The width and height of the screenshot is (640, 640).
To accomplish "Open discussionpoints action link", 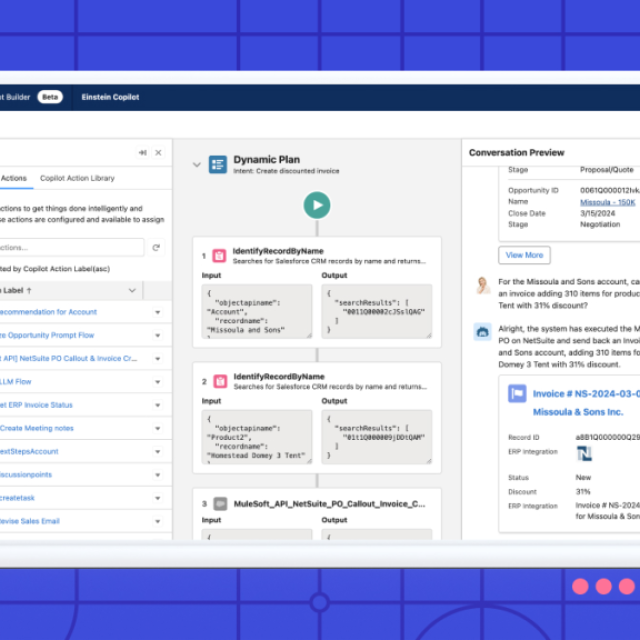I will (26, 475).
